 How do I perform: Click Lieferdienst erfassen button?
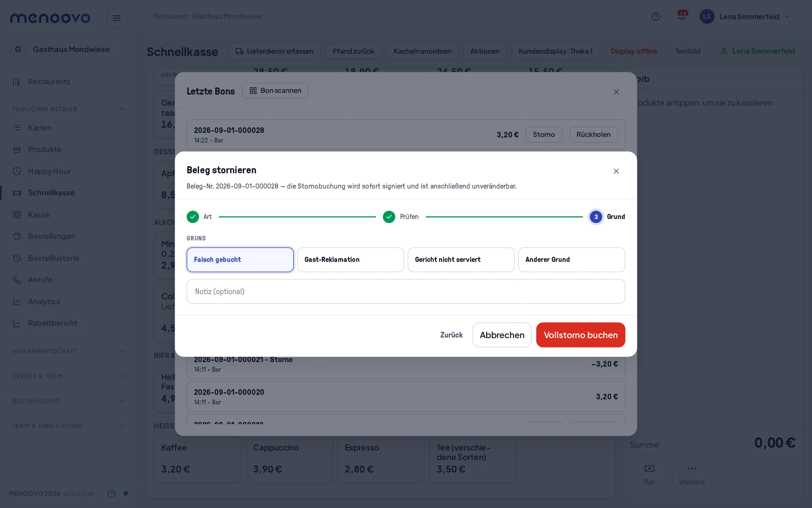point(274,51)
